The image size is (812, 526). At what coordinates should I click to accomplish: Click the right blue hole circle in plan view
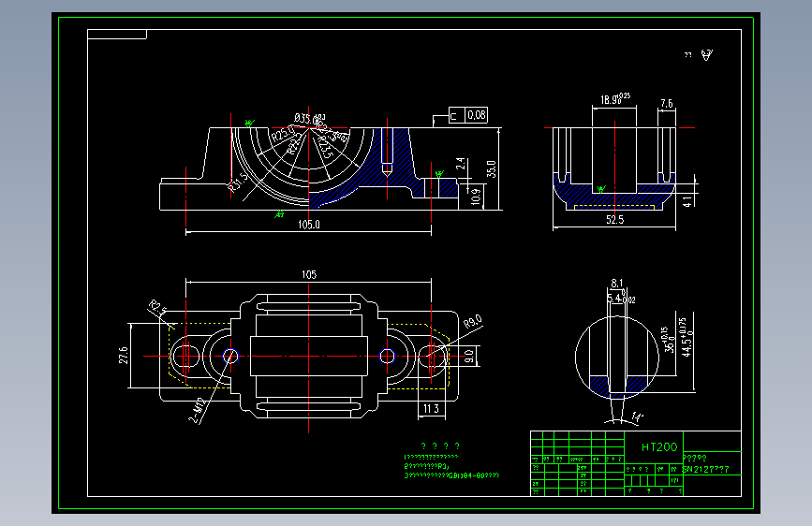(x=388, y=357)
